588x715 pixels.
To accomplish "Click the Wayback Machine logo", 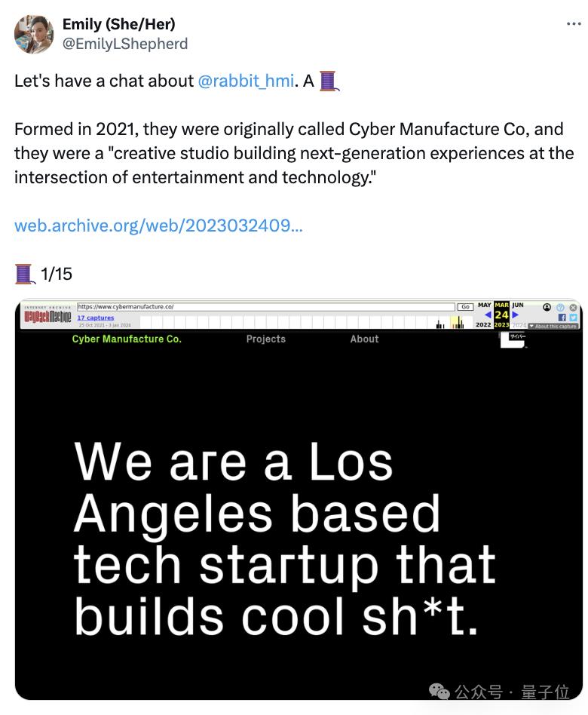I will [x=47, y=317].
